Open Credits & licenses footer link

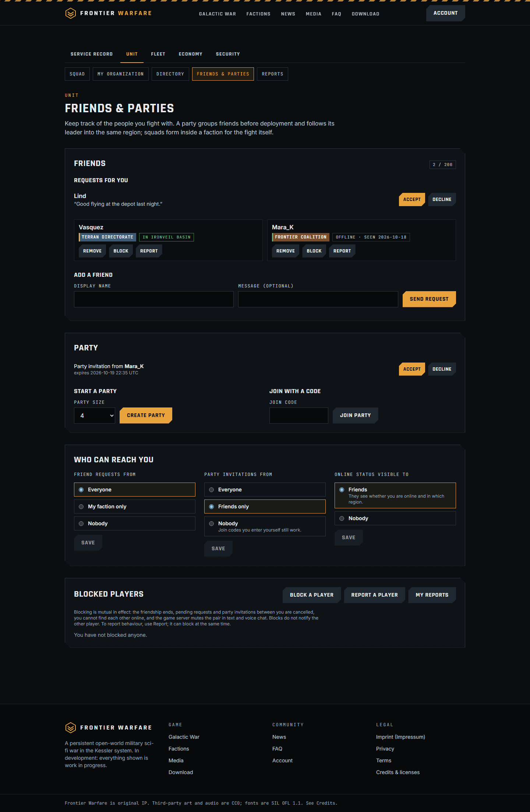[x=398, y=772]
